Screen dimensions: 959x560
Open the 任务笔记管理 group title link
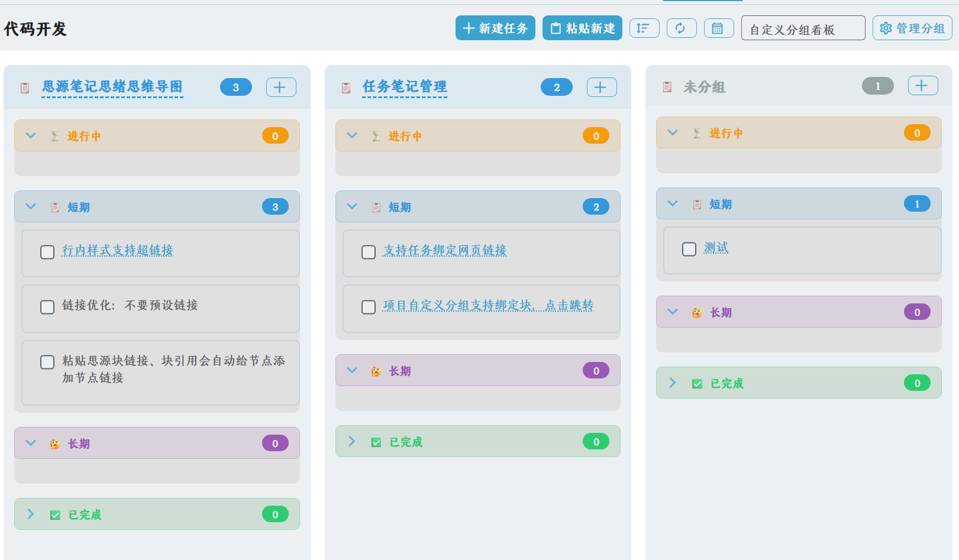pos(405,87)
